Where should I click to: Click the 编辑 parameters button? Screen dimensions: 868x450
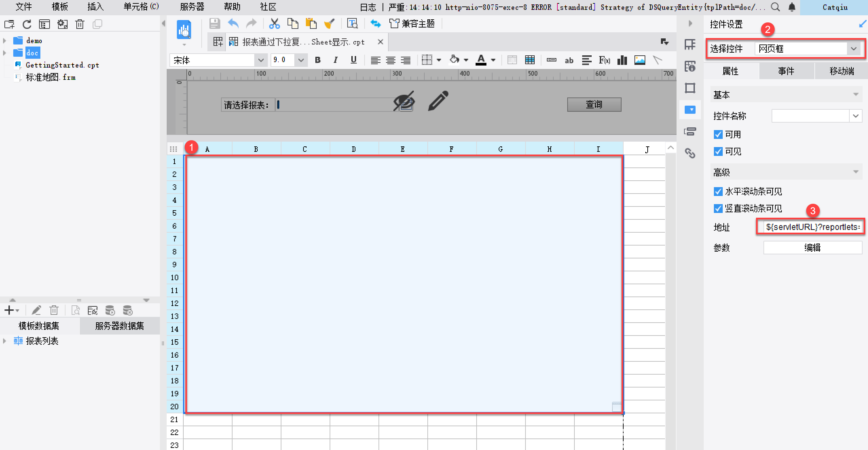pos(812,248)
